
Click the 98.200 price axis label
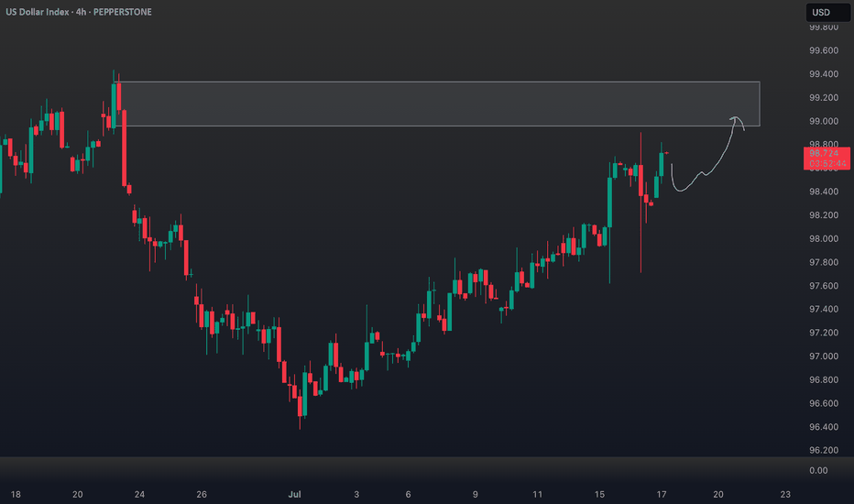tap(824, 214)
